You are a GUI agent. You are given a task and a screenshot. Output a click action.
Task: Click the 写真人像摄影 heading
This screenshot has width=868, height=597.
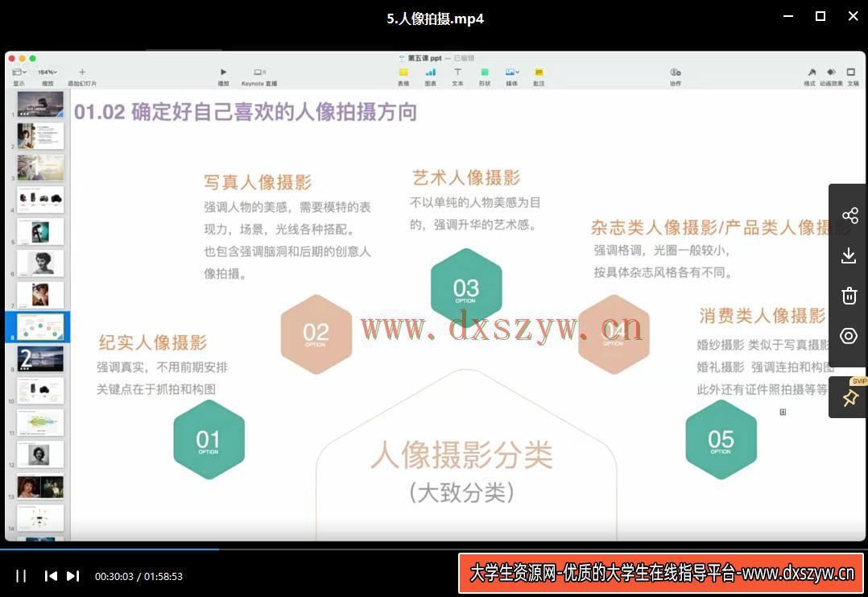coord(258,182)
